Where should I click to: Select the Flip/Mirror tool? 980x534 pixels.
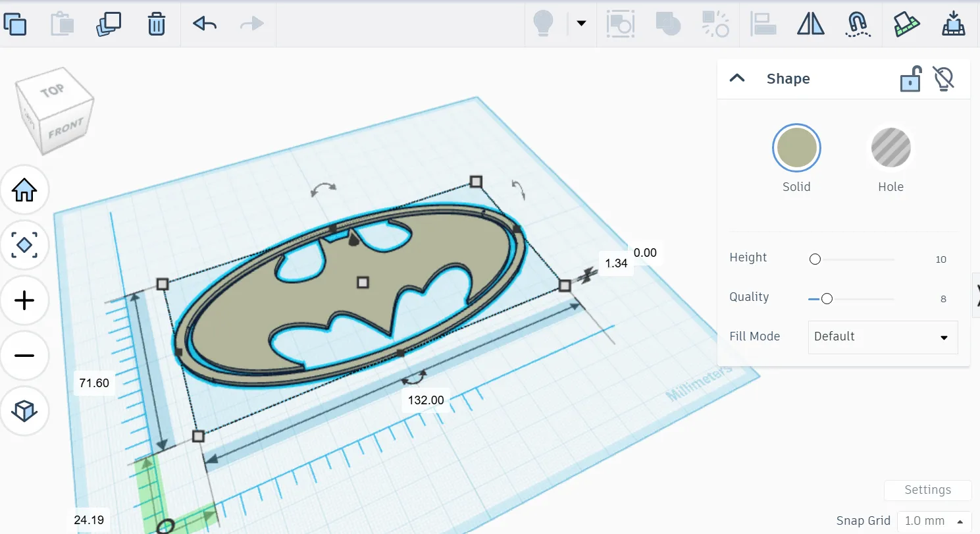tap(810, 24)
